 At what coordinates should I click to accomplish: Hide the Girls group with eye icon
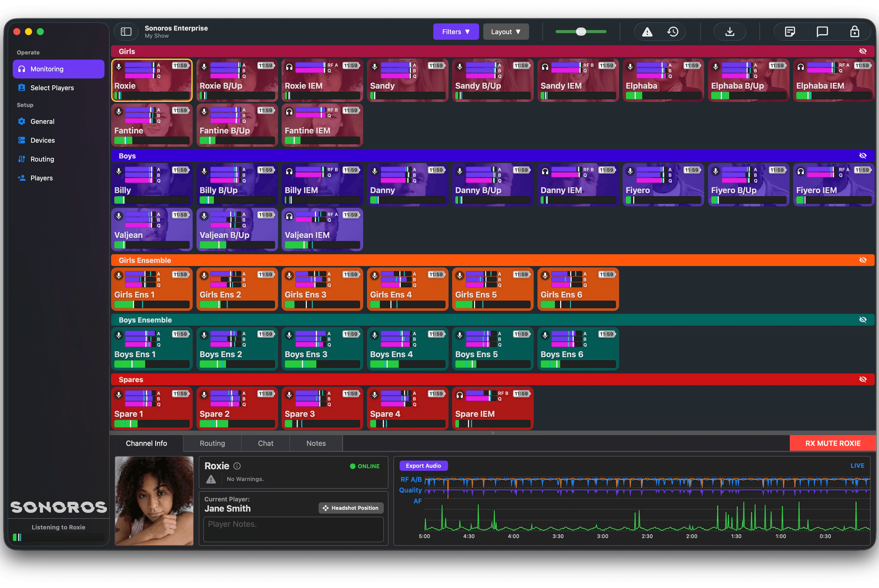863,51
